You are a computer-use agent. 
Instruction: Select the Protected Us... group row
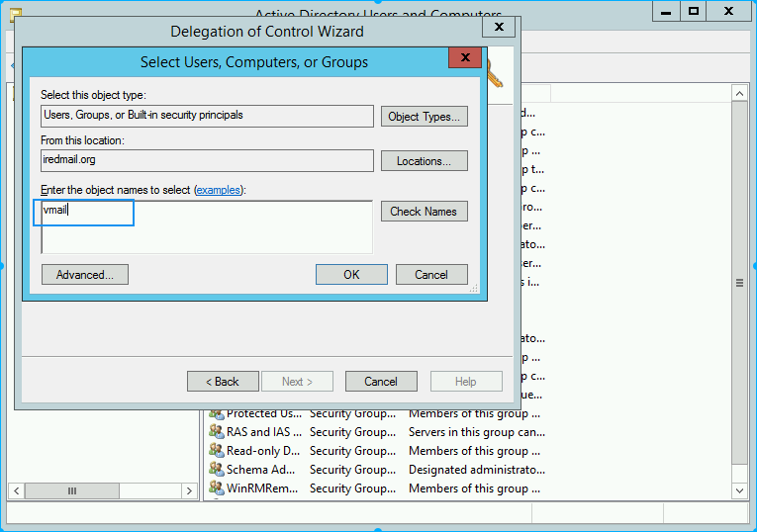[x=263, y=413]
